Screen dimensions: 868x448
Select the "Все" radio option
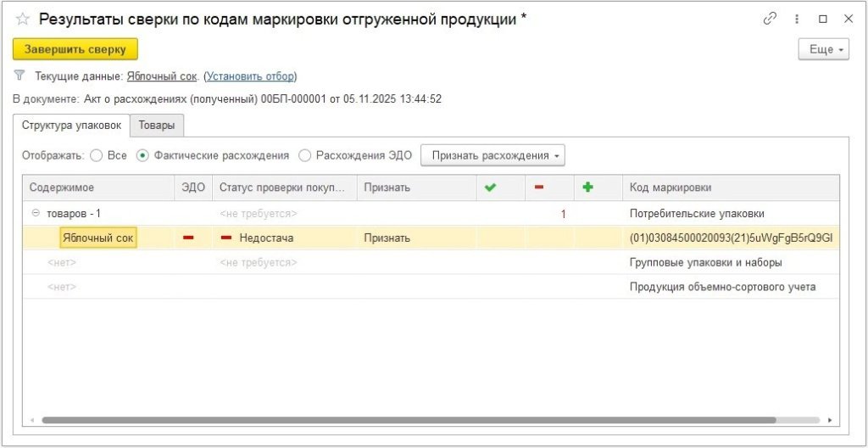[x=97, y=155]
